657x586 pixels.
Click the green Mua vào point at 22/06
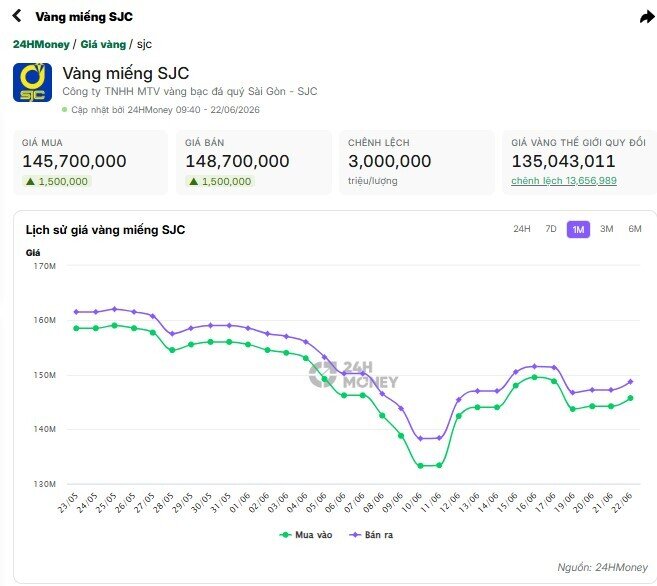click(630, 398)
